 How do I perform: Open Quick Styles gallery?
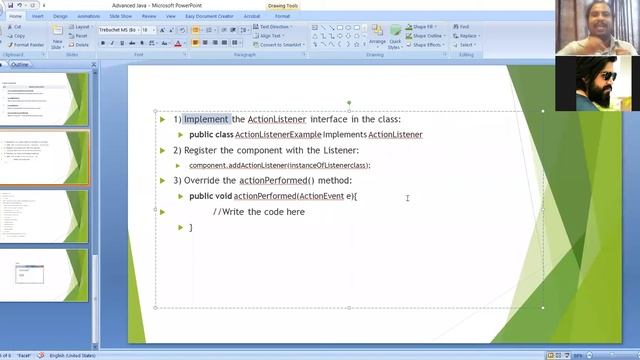[395, 37]
